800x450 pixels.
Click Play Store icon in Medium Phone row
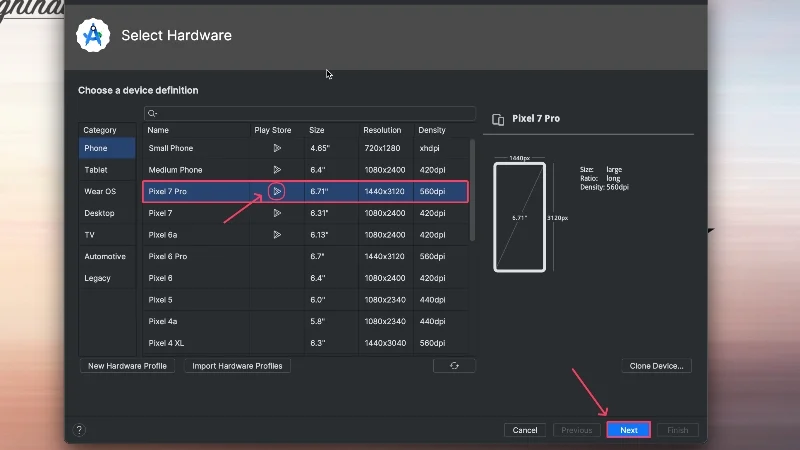[277, 170]
